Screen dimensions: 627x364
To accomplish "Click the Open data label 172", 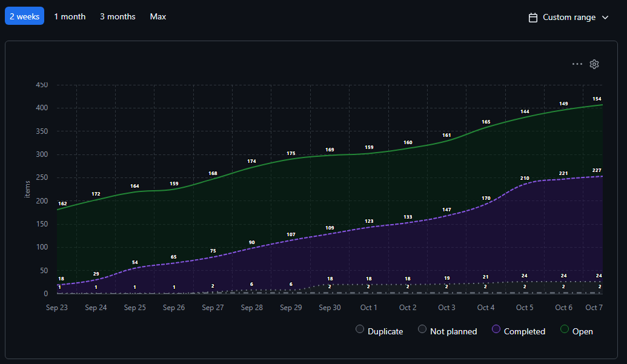I will [96, 194].
